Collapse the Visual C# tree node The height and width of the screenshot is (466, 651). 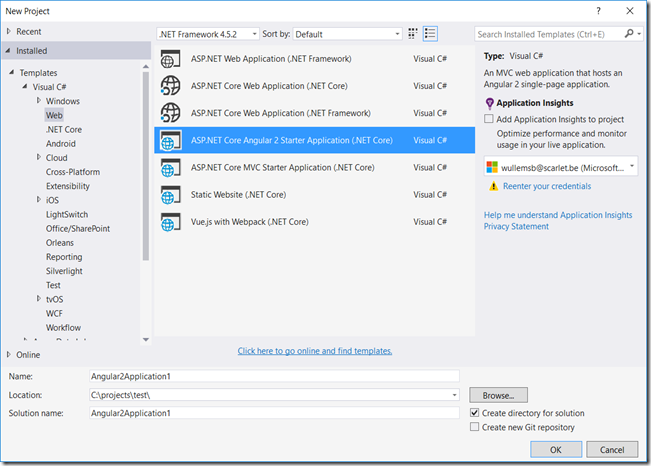click(x=25, y=86)
